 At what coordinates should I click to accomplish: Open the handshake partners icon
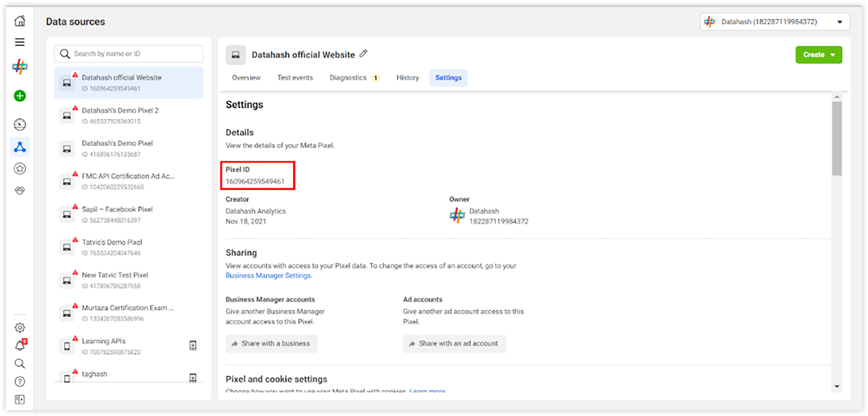tap(20, 190)
